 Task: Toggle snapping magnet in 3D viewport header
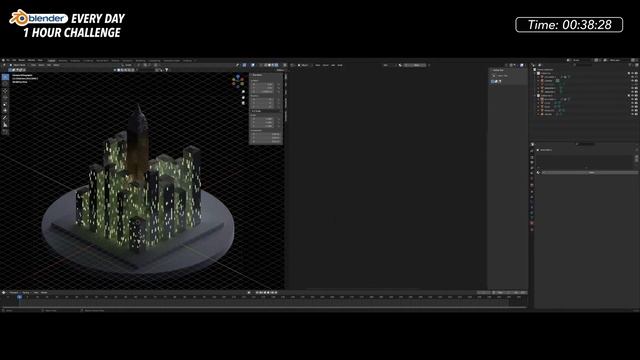click(146, 65)
